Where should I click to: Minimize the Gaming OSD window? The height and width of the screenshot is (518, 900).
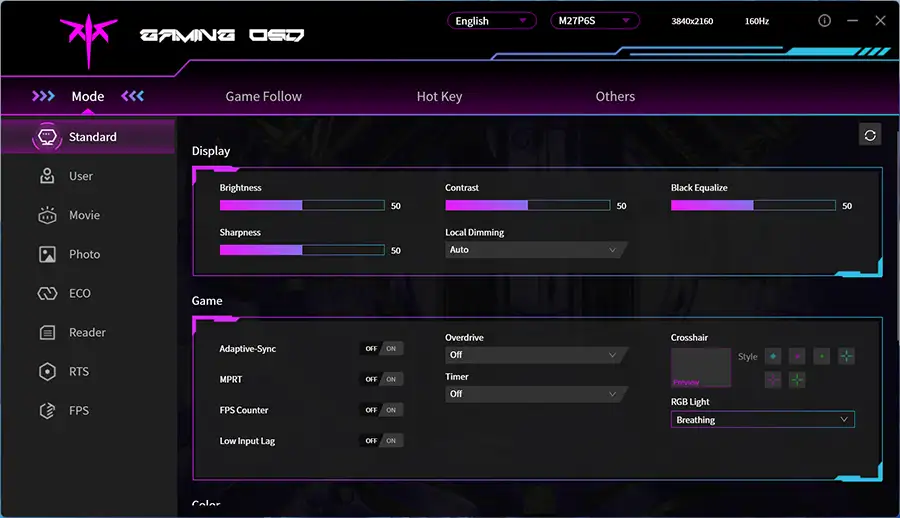point(852,21)
